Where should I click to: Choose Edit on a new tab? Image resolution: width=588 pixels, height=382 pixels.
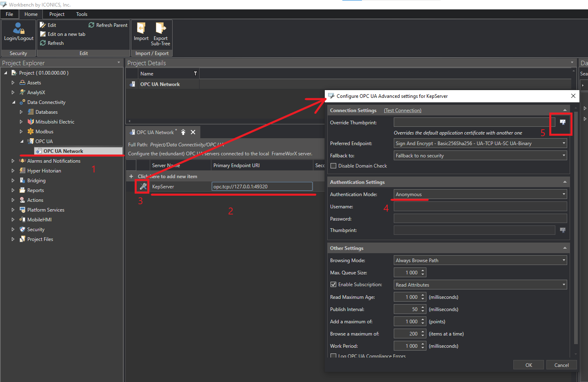tap(62, 34)
